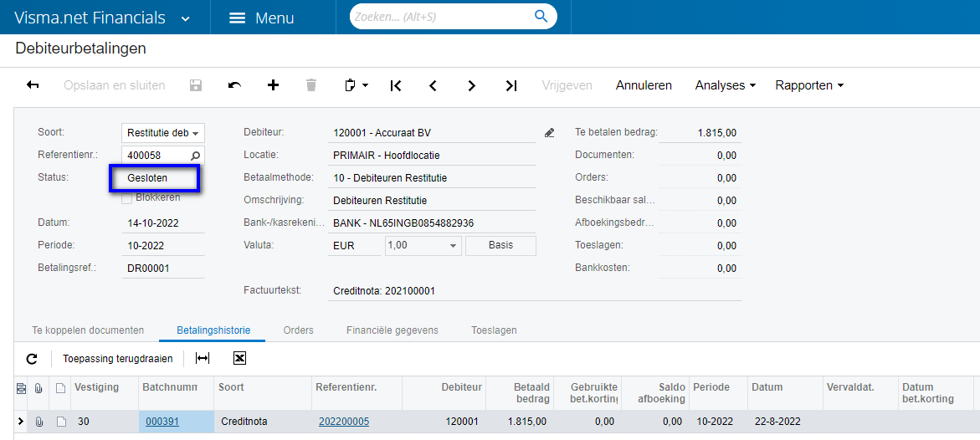Open the Financiële gegevens tab
The height and width of the screenshot is (440, 980).
(393, 330)
